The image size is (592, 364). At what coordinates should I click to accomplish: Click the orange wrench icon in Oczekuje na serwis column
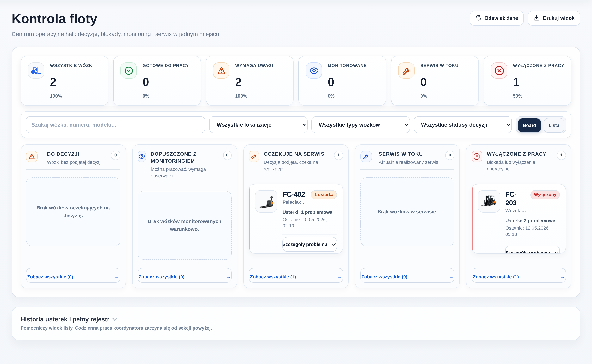click(x=254, y=157)
